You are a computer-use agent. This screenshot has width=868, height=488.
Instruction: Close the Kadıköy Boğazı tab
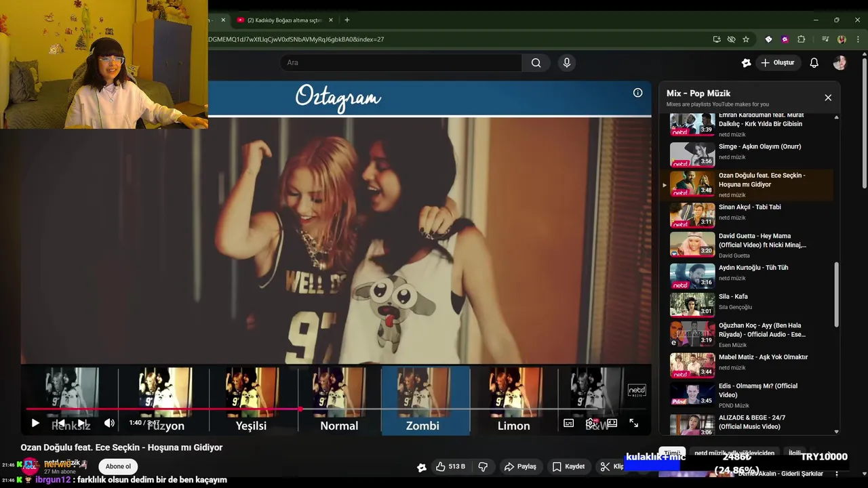331,20
